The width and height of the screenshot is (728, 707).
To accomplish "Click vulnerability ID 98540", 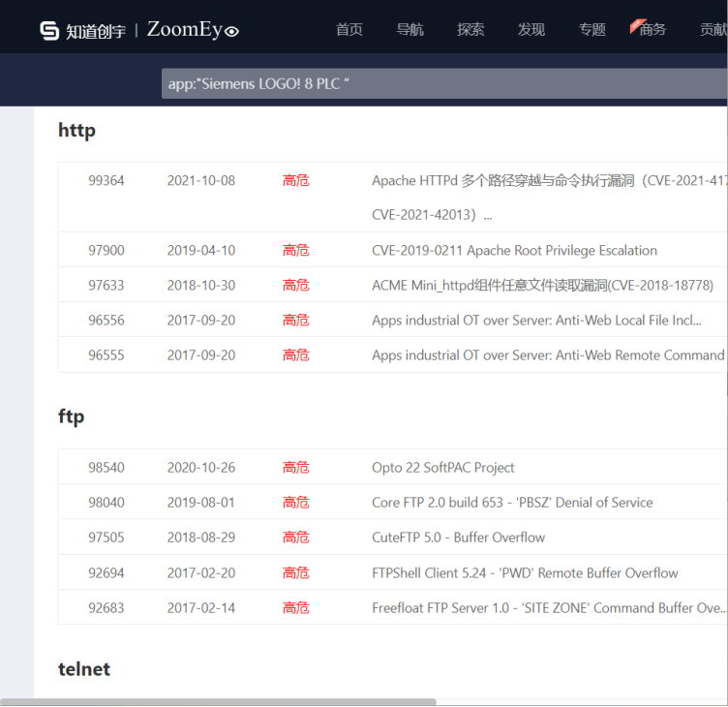I will pos(106,468).
